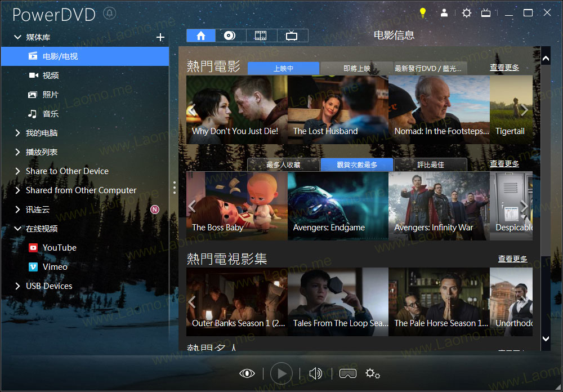Expand the 讯连云 node
The width and height of the screenshot is (563, 392).
pyautogui.click(x=17, y=210)
